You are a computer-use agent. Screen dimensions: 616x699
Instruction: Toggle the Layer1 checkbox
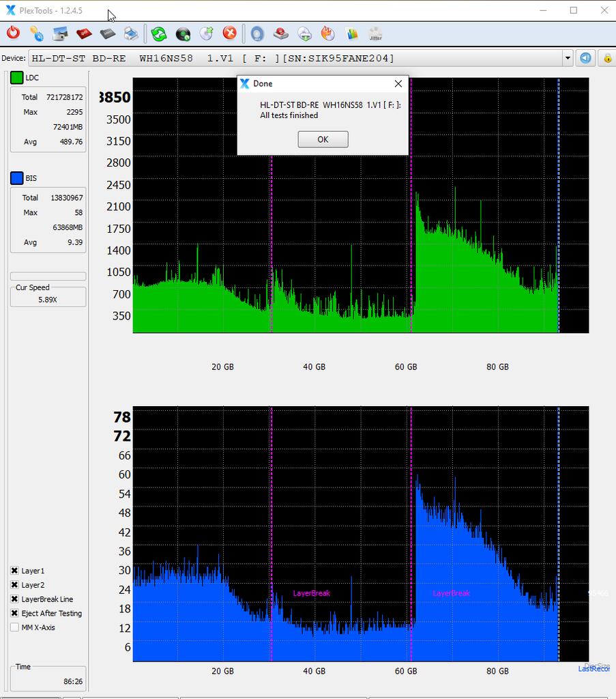pyautogui.click(x=14, y=571)
